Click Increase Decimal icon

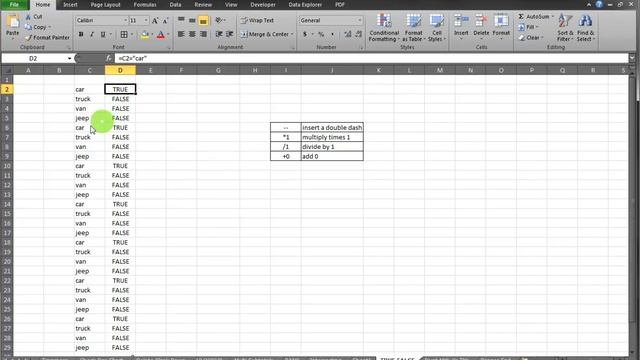click(348, 35)
